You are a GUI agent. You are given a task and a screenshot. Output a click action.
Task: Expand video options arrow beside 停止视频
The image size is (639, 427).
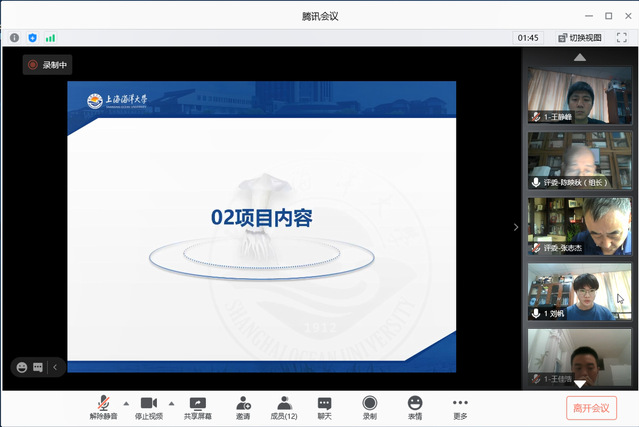[170, 403]
